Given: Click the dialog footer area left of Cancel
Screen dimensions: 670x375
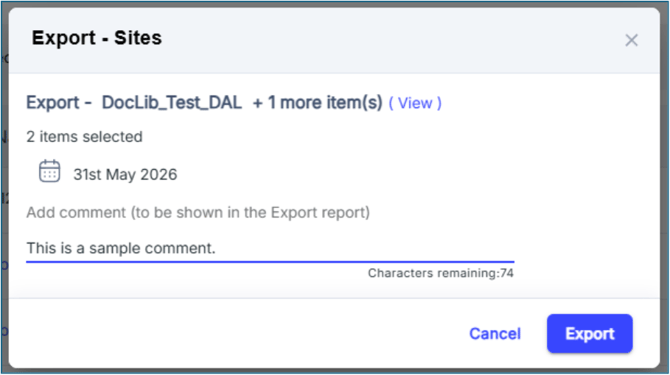Looking at the screenshot, I should (x=235, y=333).
